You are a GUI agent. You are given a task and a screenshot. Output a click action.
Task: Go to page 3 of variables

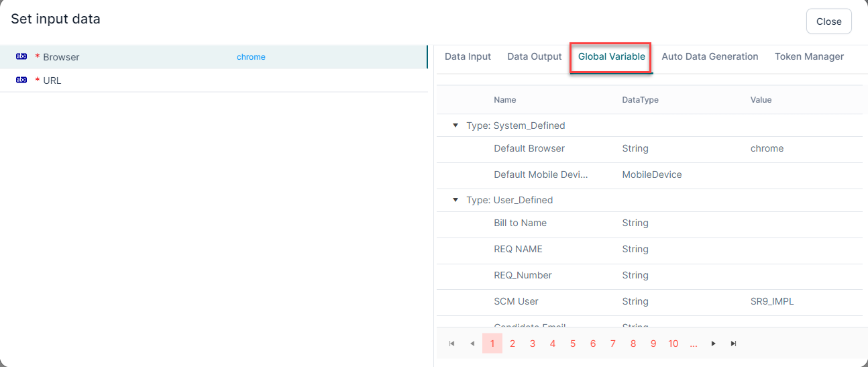533,344
